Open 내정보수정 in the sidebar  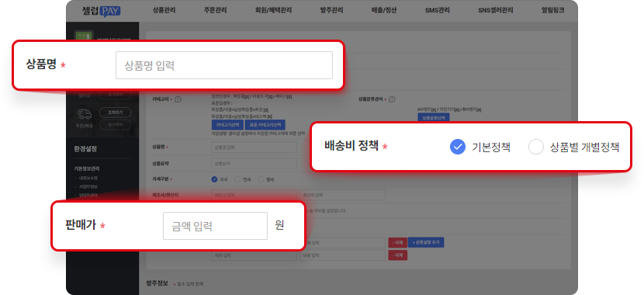(x=88, y=178)
